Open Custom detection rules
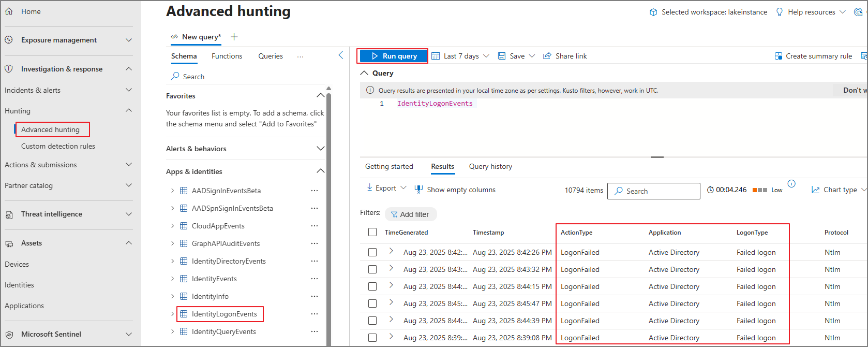The height and width of the screenshot is (347, 868). point(58,146)
